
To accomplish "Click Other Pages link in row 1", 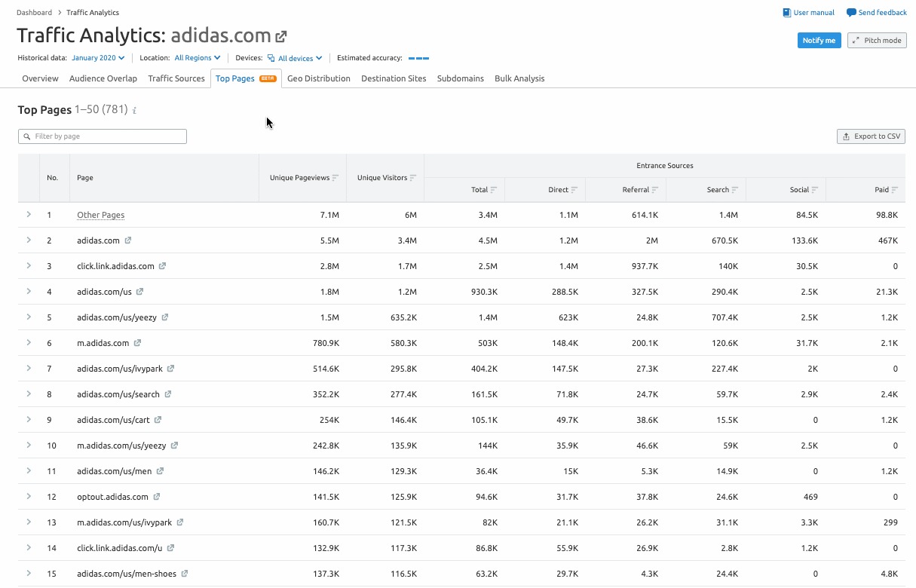I will tap(100, 215).
